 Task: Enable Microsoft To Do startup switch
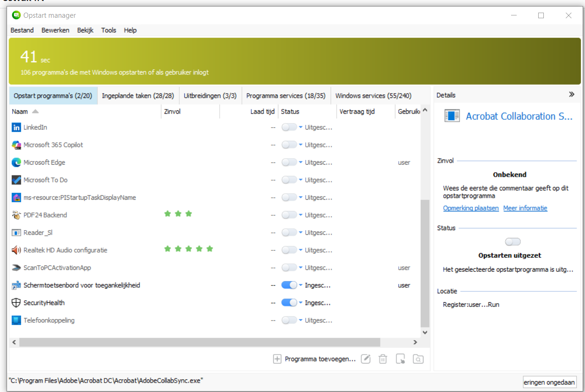[289, 180]
